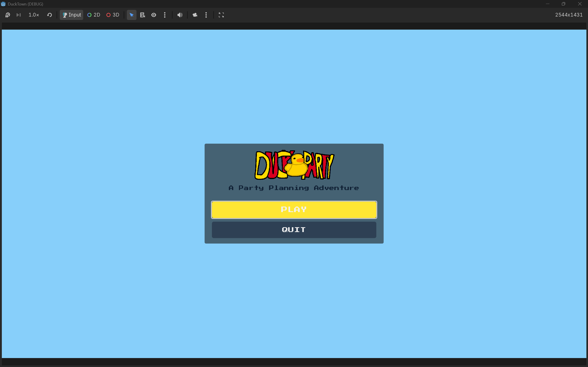
Task: Click the Duck Party logo image
Action: 294,165
